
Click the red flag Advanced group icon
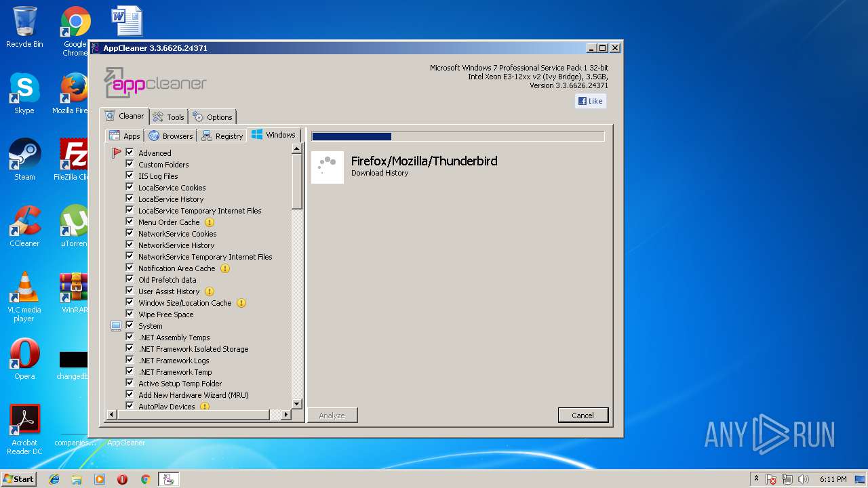click(x=116, y=153)
